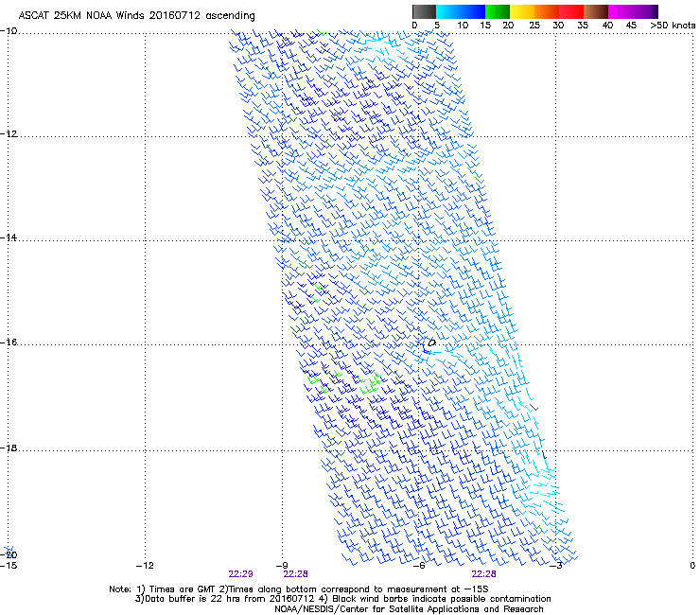
Task: Select the orange 25–30 knot legend segment
Action: pyautogui.click(x=547, y=11)
